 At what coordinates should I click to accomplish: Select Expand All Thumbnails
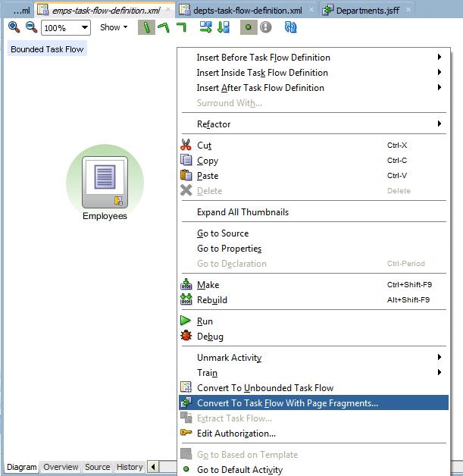point(314,212)
